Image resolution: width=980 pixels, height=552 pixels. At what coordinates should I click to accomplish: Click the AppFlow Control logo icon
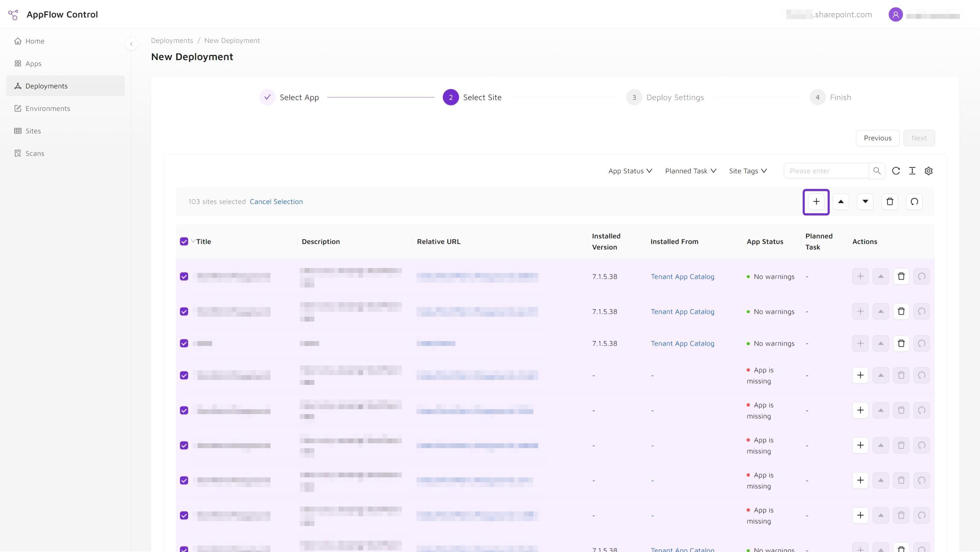[x=13, y=15]
